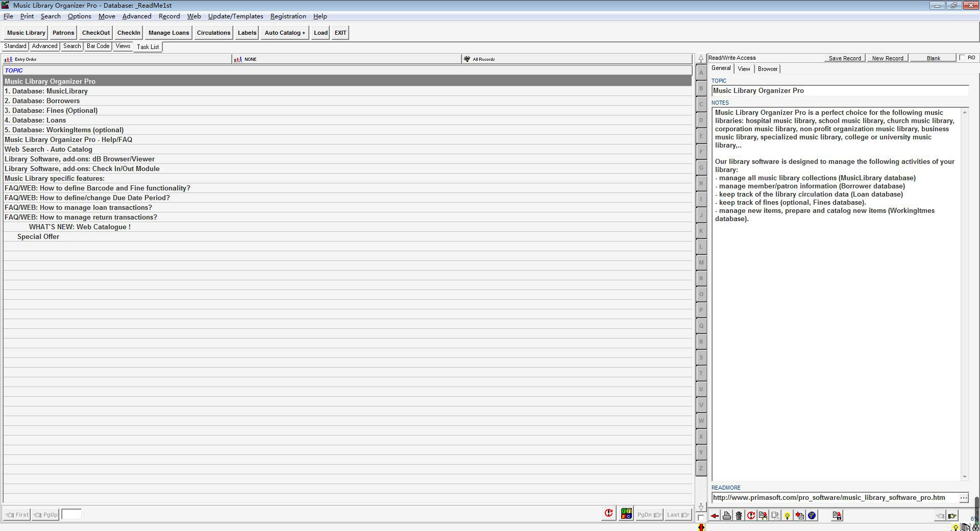Click the ellipsis button beside the READMORE field
The height and width of the screenshot is (531, 980).
pos(963,498)
